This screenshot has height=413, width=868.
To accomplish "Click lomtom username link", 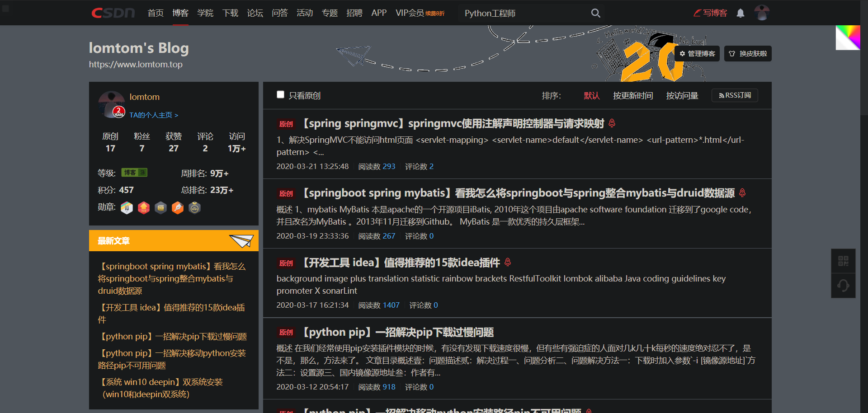I will pos(144,97).
